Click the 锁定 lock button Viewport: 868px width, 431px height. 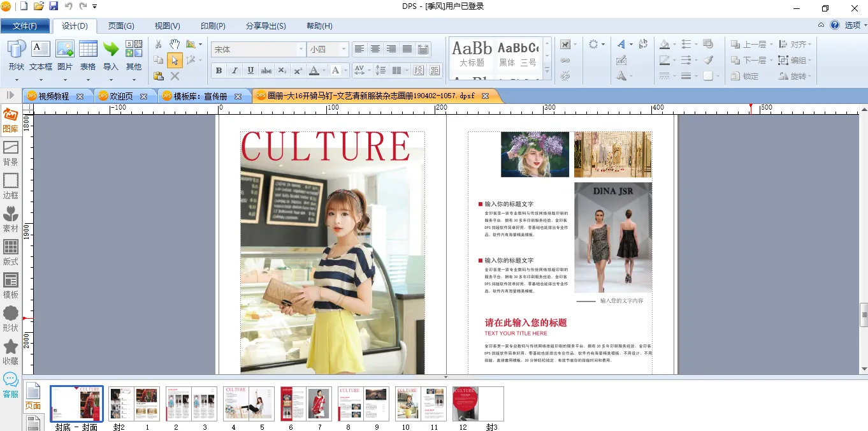pos(745,76)
